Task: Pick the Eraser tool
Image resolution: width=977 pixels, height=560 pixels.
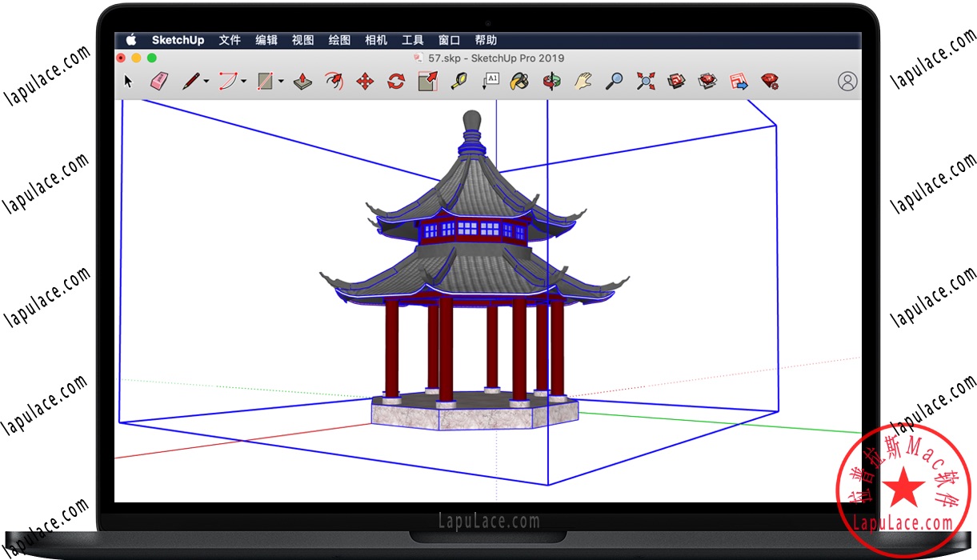Action: (159, 81)
